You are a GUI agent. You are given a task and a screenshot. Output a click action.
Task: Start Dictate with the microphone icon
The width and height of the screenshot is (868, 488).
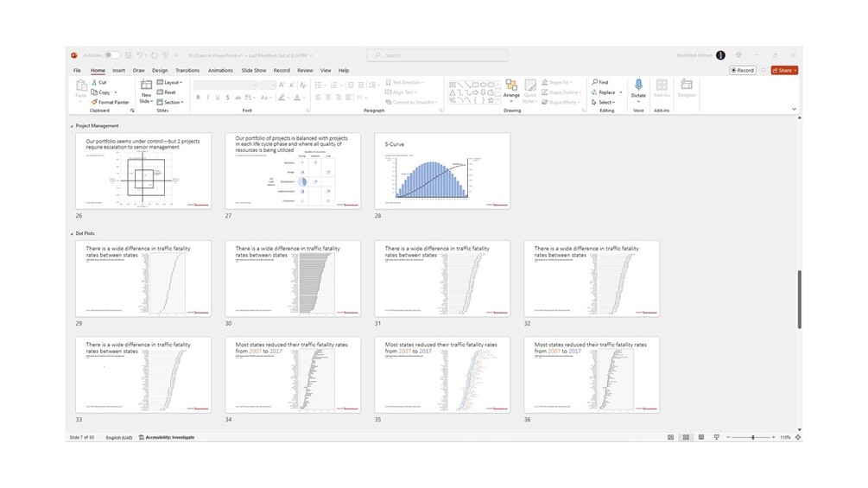pos(638,85)
